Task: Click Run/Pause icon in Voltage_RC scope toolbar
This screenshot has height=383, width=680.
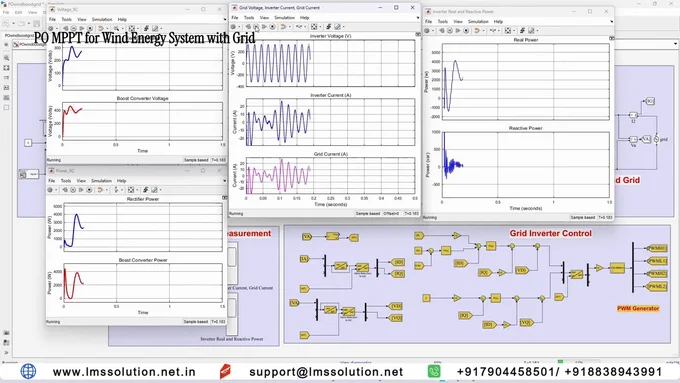Action: click(74, 28)
